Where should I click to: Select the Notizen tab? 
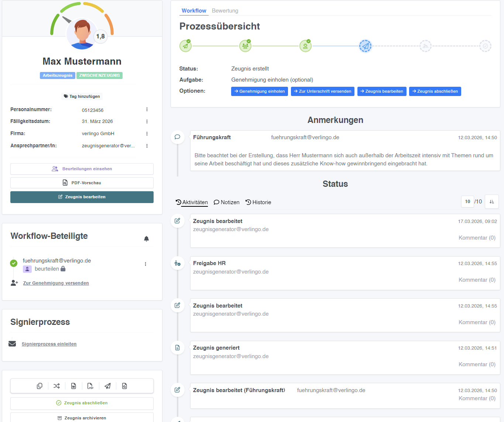[x=227, y=202]
